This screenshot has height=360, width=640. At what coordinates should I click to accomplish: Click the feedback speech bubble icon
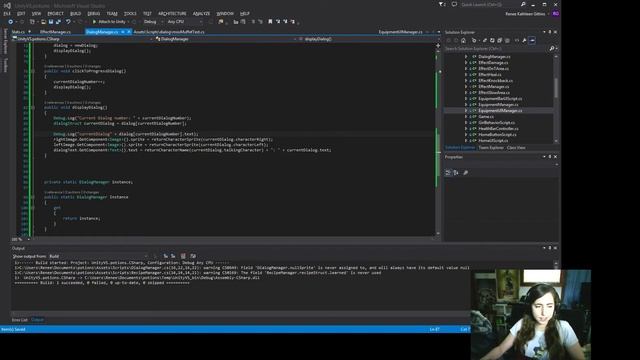pyautogui.click(x=454, y=4)
